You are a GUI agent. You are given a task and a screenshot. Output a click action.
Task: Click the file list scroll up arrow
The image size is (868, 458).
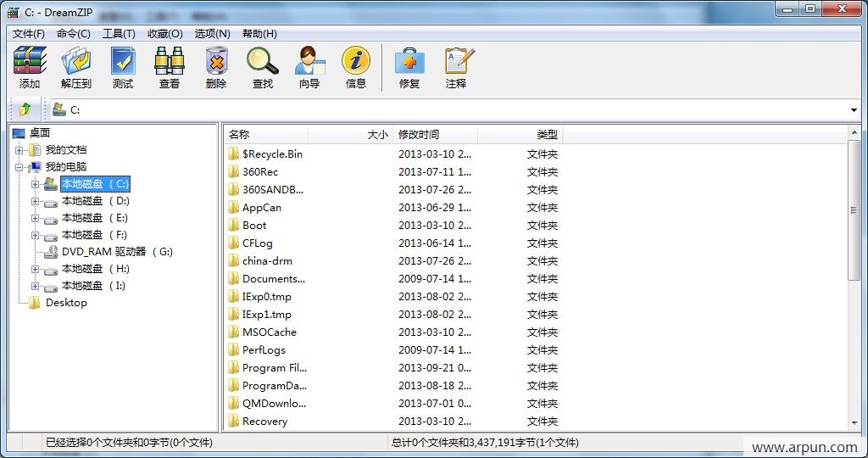pos(854,133)
